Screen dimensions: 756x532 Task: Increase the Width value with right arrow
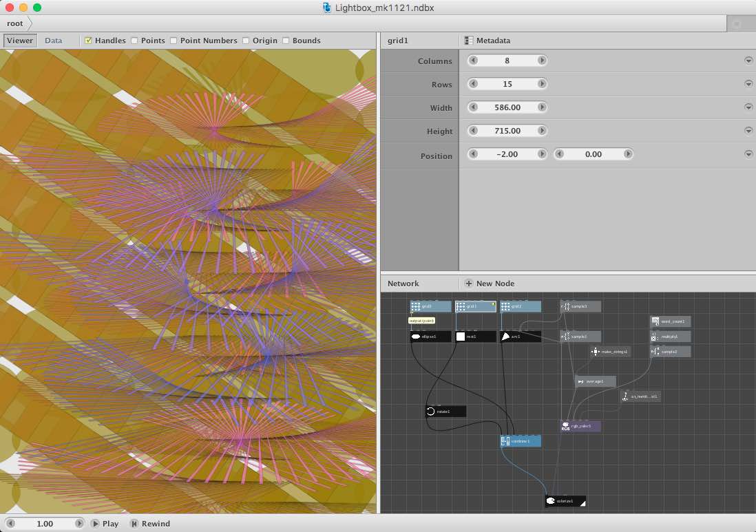[x=542, y=107]
